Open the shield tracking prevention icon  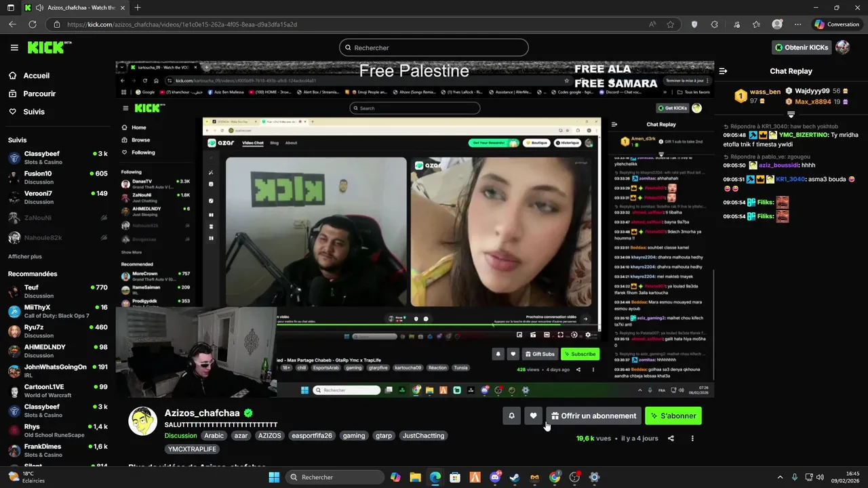(694, 24)
